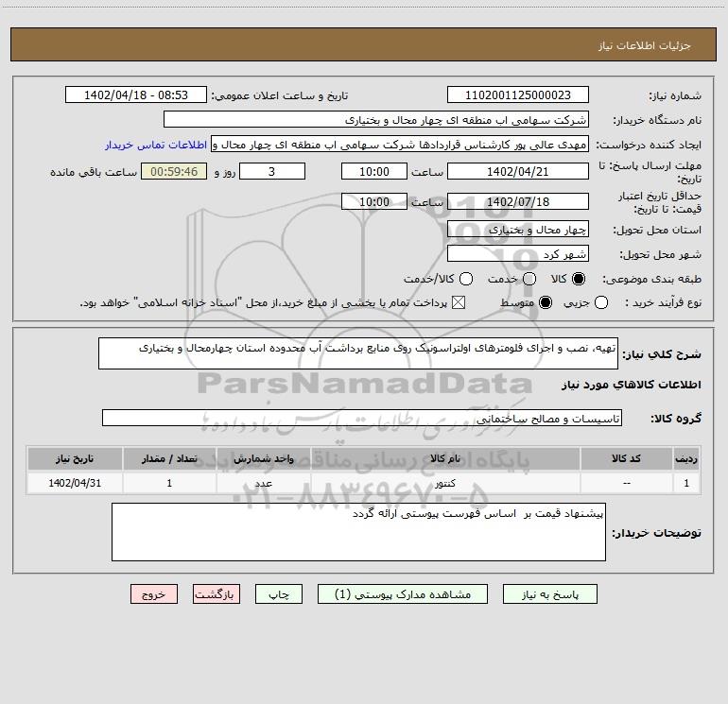Click the شماره نیاز label
This screenshot has width=728, height=704.
click(x=675, y=96)
